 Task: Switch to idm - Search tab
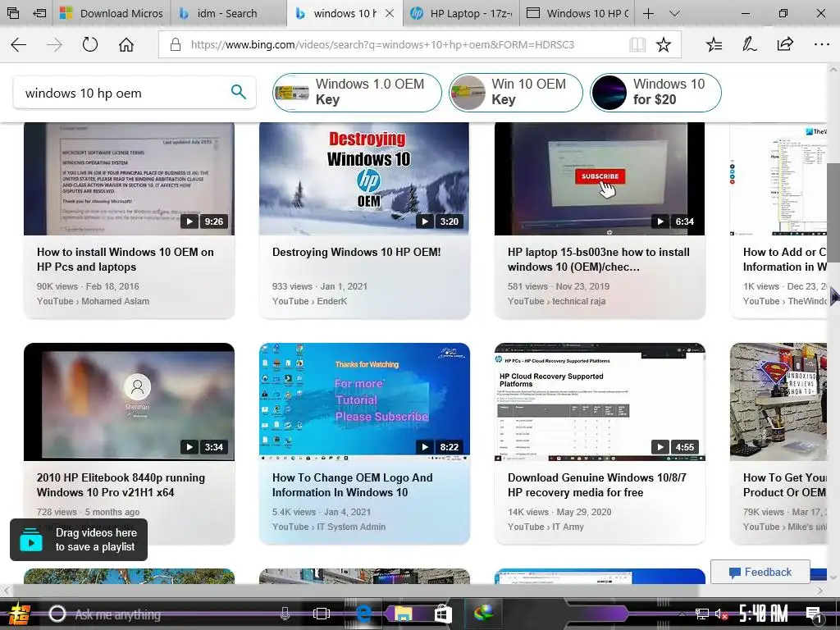coord(229,13)
